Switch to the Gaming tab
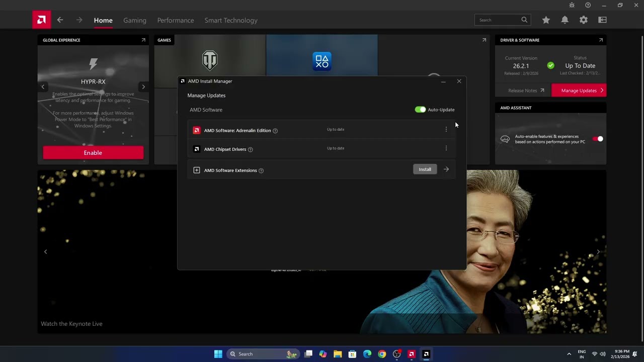The height and width of the screenshot is (362, 644). click(x=135, y=21)
